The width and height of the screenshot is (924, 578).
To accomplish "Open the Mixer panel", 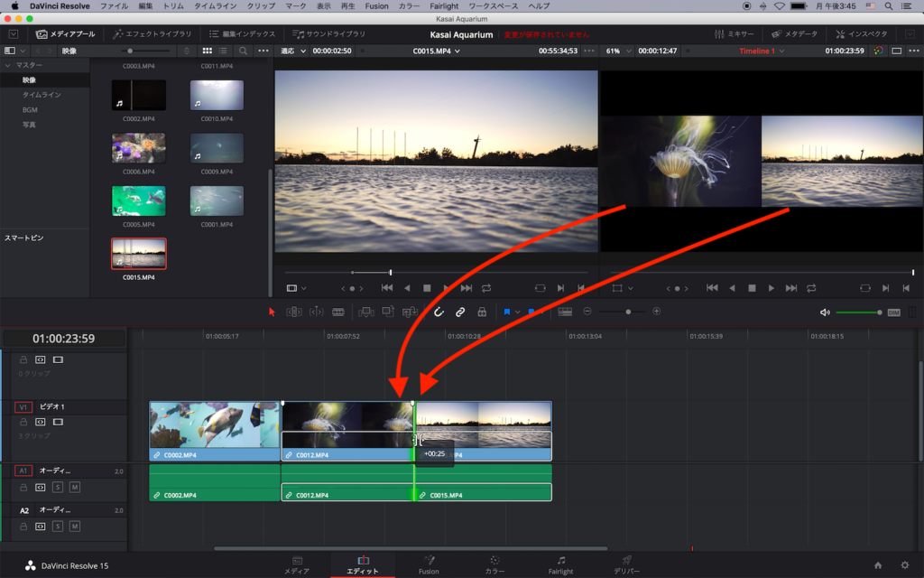I will tap(735, 34).
